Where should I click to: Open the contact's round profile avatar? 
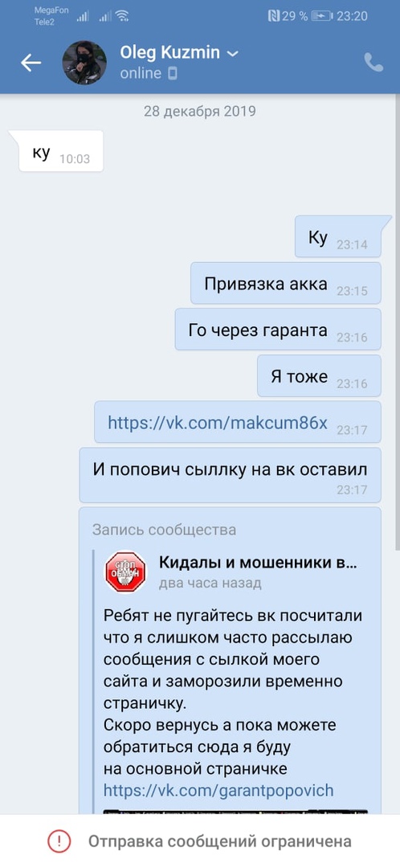point(84,63)
